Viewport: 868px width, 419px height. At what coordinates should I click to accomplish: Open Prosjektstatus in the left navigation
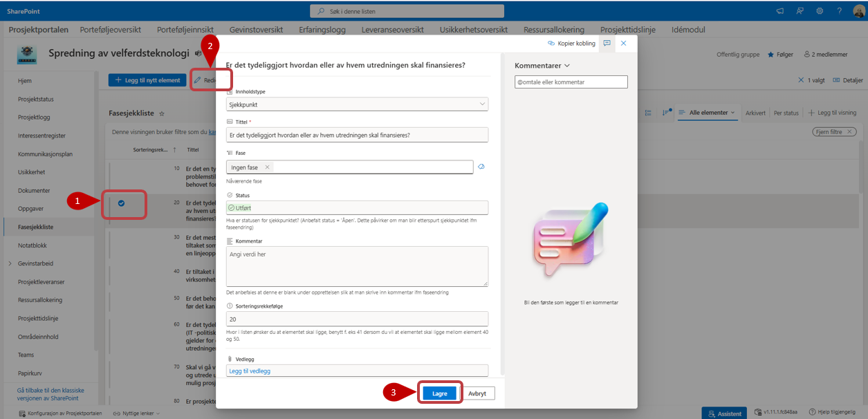[x=36, y=99]
